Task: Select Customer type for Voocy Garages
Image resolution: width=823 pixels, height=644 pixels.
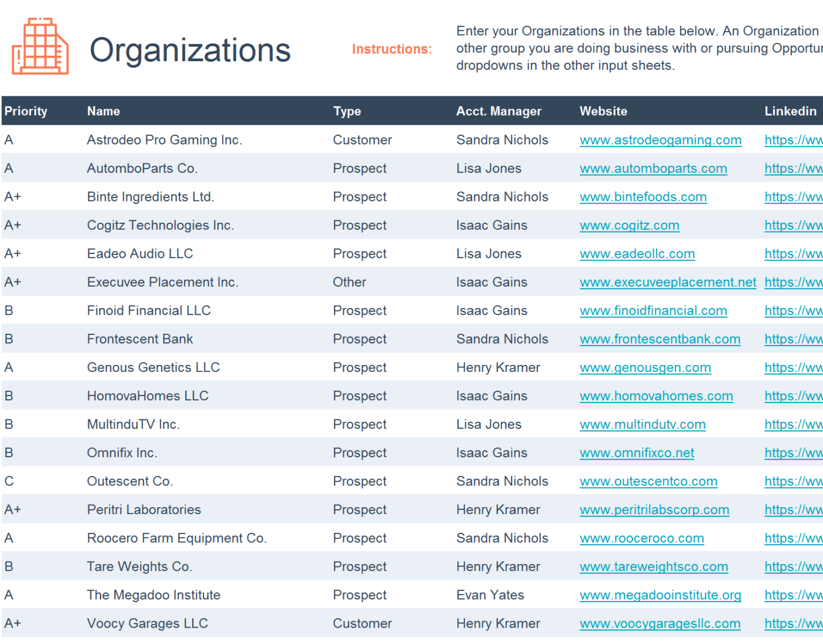Action: click(x=362, y=623)
